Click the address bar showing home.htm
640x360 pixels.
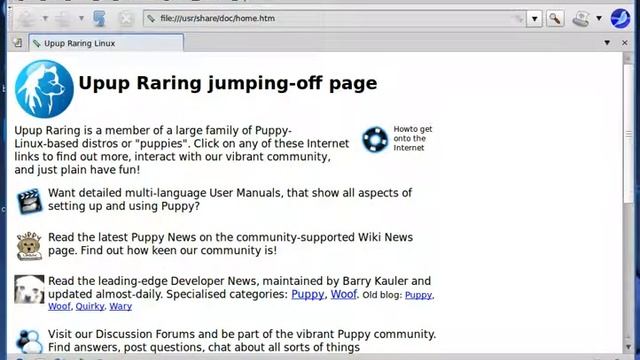(x=335, y=18)
